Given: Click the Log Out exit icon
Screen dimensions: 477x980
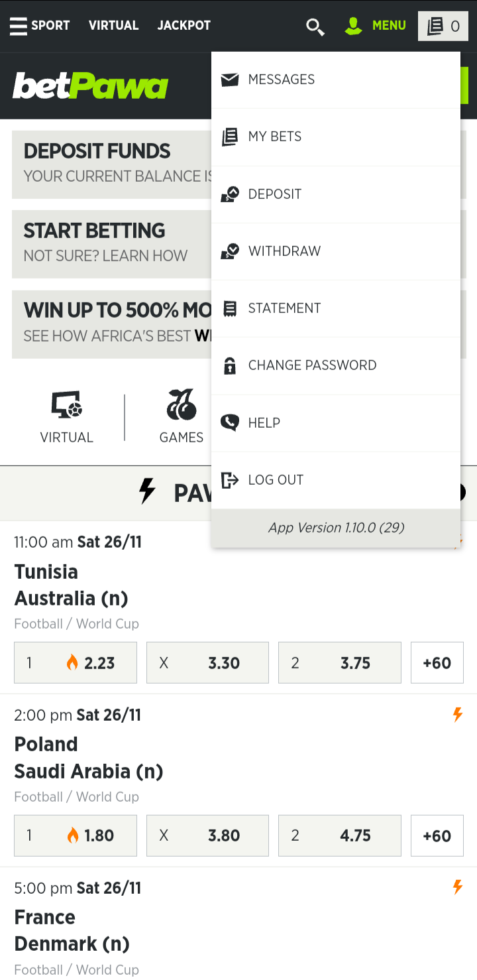Looking at the screenshot, I should click(x=230, y=480).
